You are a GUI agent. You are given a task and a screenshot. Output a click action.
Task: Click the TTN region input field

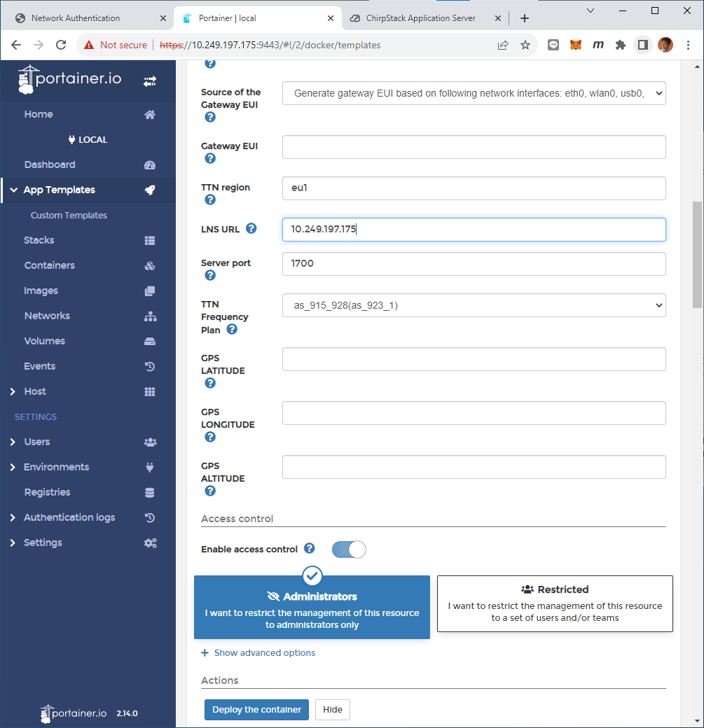pyautogui.click(x=474, y=188)
